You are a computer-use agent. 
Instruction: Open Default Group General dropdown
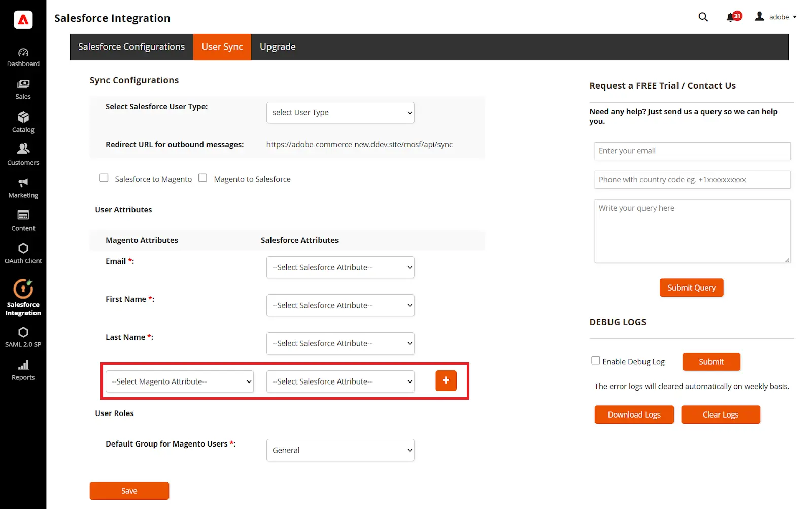(340, 450)
